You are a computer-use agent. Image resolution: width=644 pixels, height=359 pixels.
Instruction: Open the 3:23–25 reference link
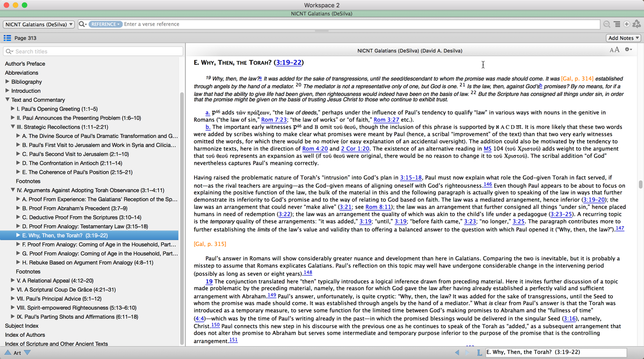tap(561, 214)
